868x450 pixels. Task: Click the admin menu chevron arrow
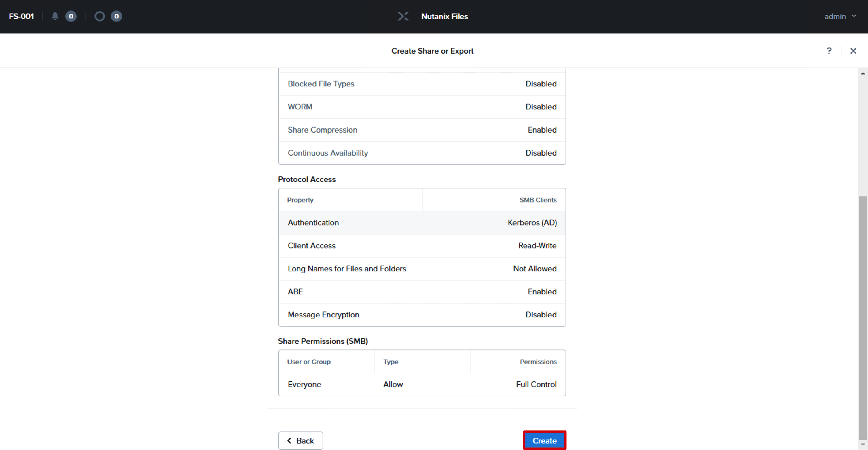pos(854,16)
